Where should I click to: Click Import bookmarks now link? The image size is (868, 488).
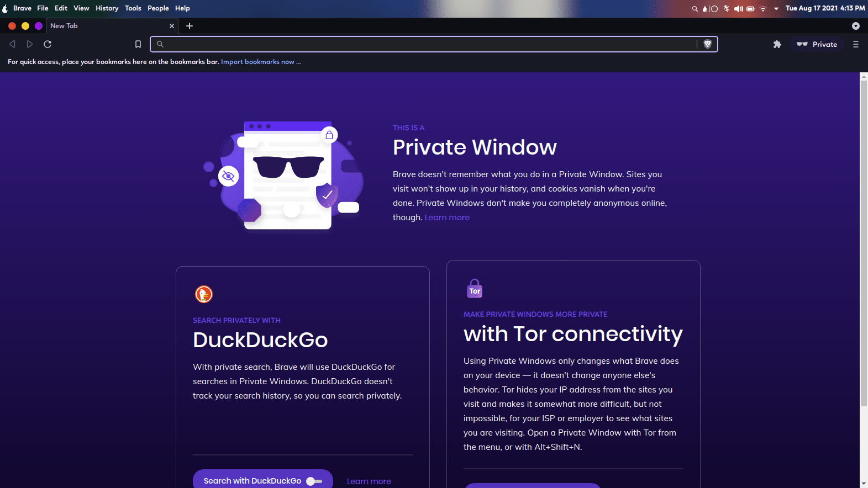tap(261, 62)
